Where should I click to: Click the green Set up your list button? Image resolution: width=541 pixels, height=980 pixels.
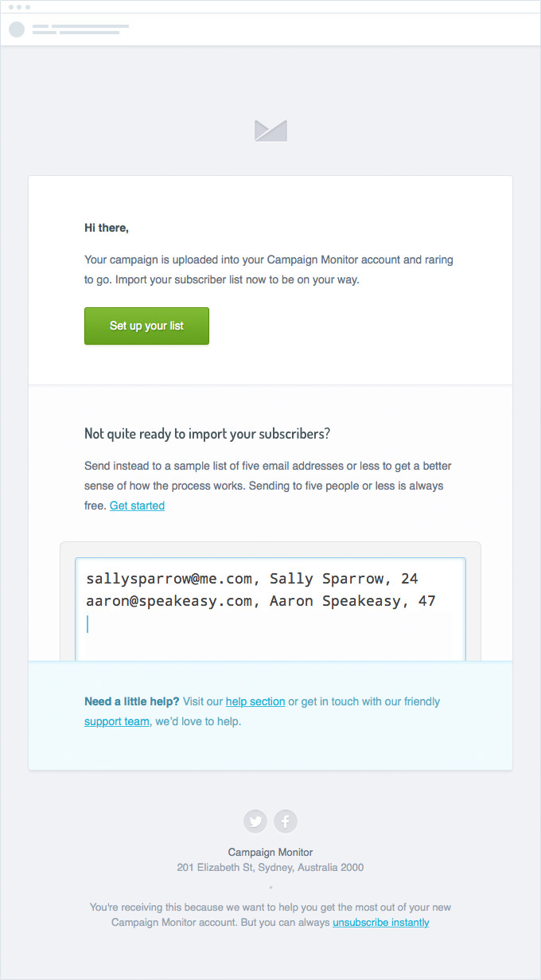(146, 326)
